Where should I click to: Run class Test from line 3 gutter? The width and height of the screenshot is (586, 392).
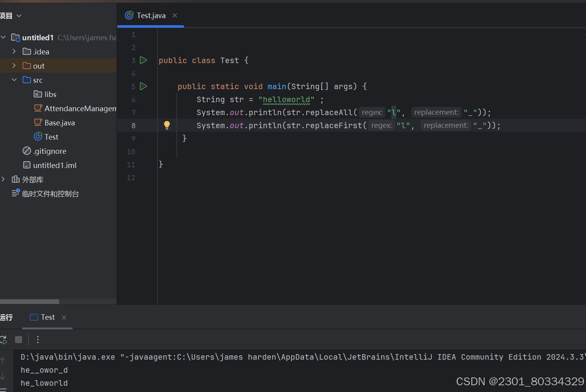coord(144,60)
